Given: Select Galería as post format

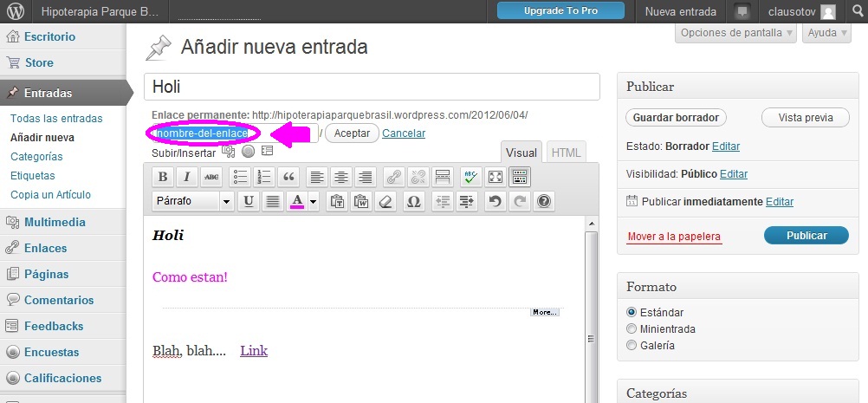Looking at the screenshot, I should pyautogui.click(x=632, y=345).
